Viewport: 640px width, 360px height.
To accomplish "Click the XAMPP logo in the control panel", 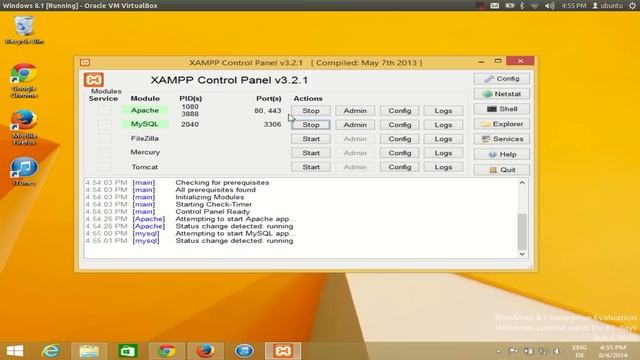I will (93, 80).
